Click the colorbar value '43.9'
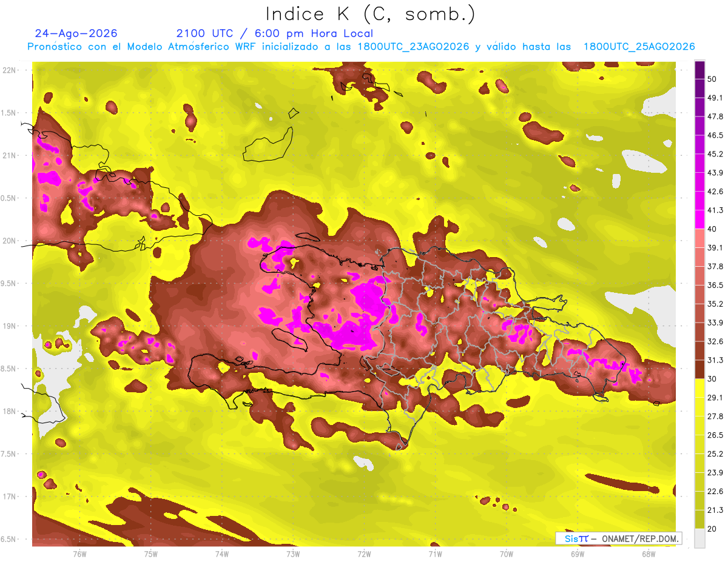 [x=715, y=173]
